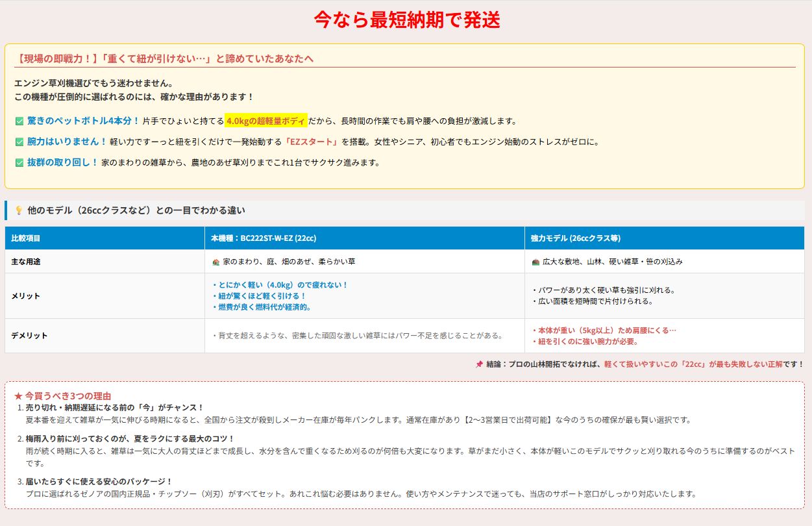
Task: Click the row label デメリット
Action: [29, 336]
